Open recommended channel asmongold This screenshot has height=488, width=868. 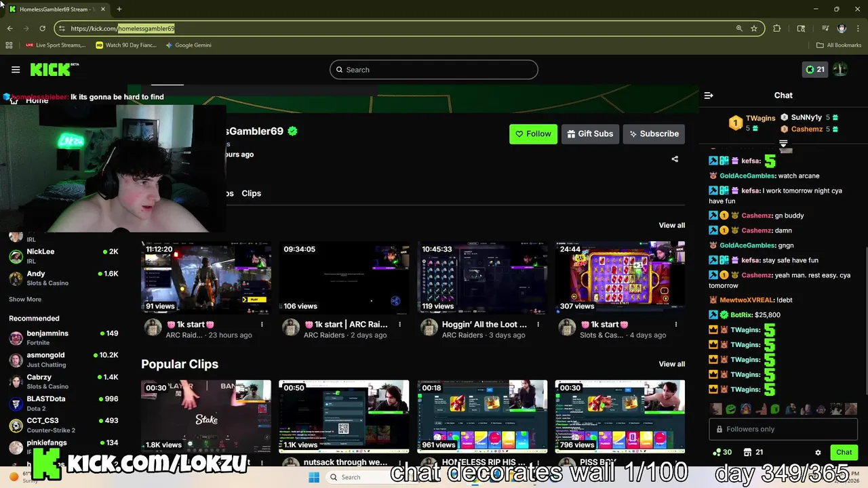[64, 359]
